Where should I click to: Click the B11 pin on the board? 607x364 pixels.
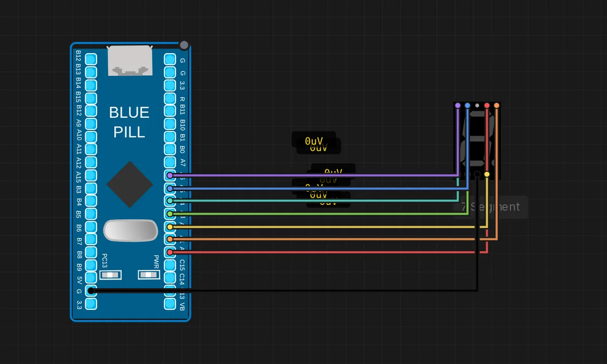pyautogui.click(x=170, y=111)
